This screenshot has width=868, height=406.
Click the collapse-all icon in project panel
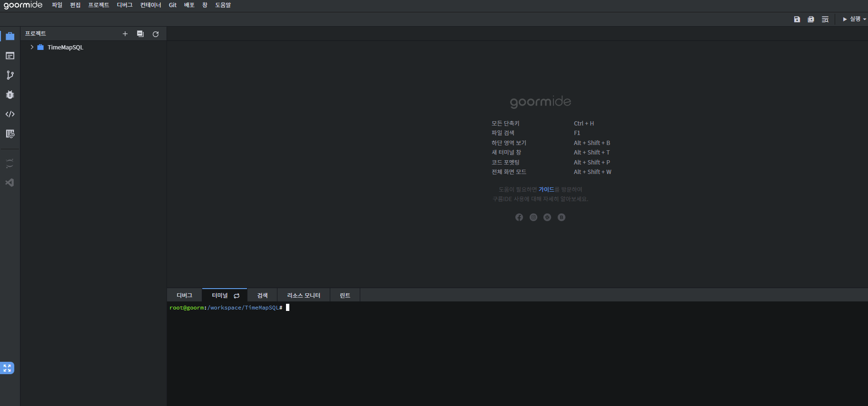point(140,34)
